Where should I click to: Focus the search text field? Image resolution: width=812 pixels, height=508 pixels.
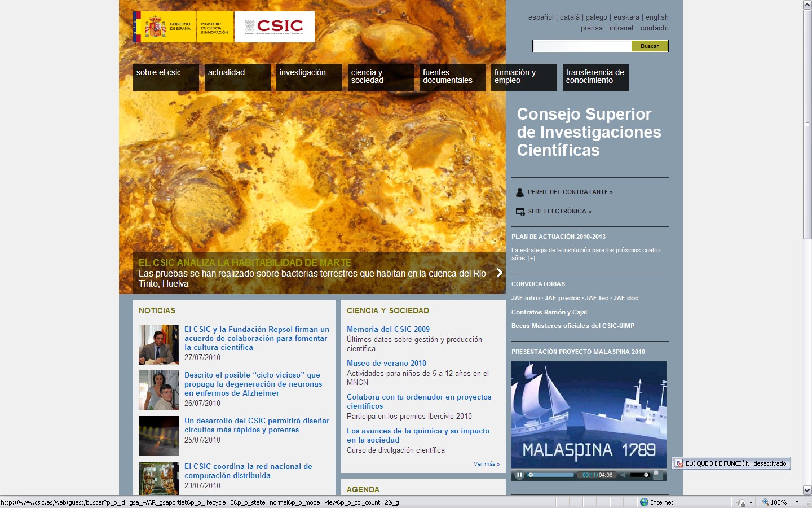(582, 46)
